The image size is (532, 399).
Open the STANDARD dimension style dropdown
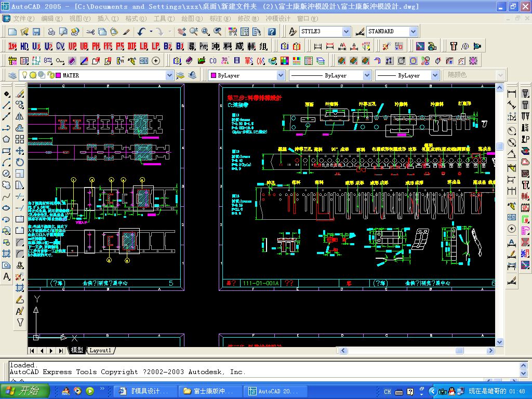point(413,32)
